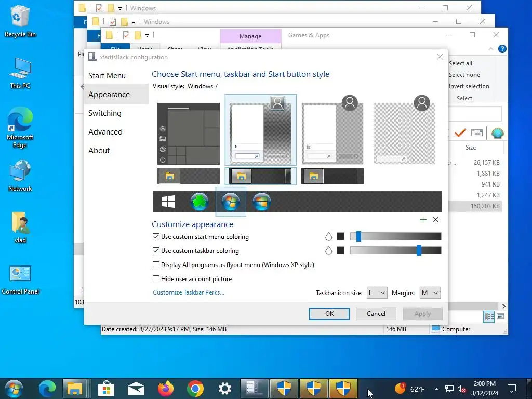Select the Windows 8 colored start orb
The width and height of the screenshot is (532, 399).
pyautogui.click(x=262, y=202)
